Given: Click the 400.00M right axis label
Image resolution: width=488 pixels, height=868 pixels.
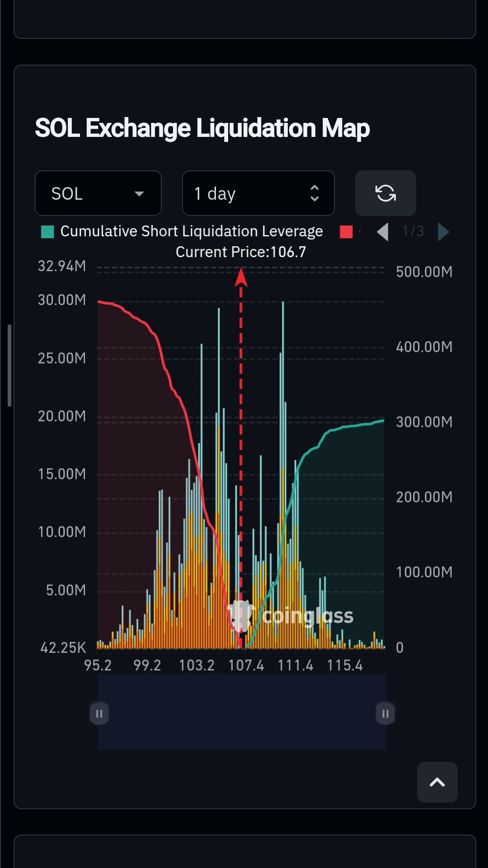Looking at the screenshot, I should click(x=424, y=347).
